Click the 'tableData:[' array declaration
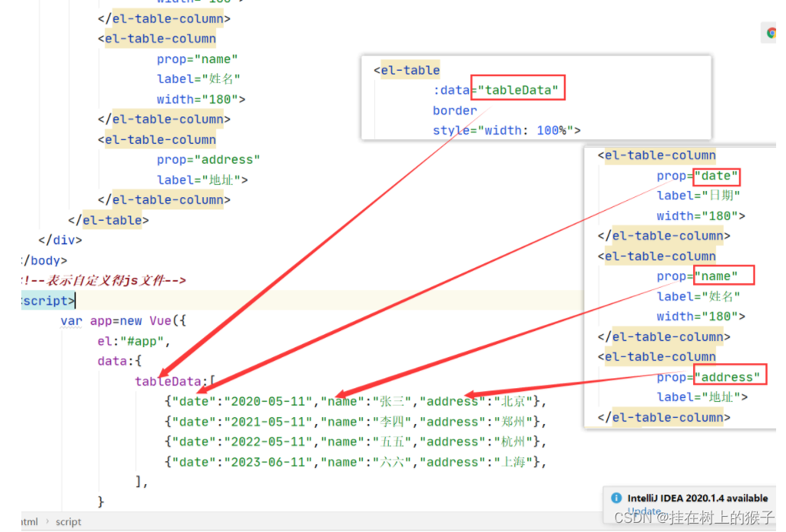786x532 pixels. point(175,381)
